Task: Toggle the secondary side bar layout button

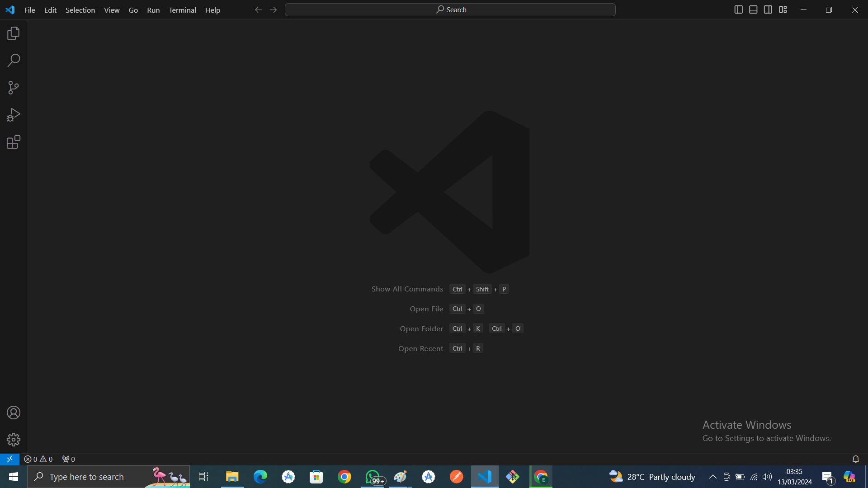Action: (x=768, y=9)
